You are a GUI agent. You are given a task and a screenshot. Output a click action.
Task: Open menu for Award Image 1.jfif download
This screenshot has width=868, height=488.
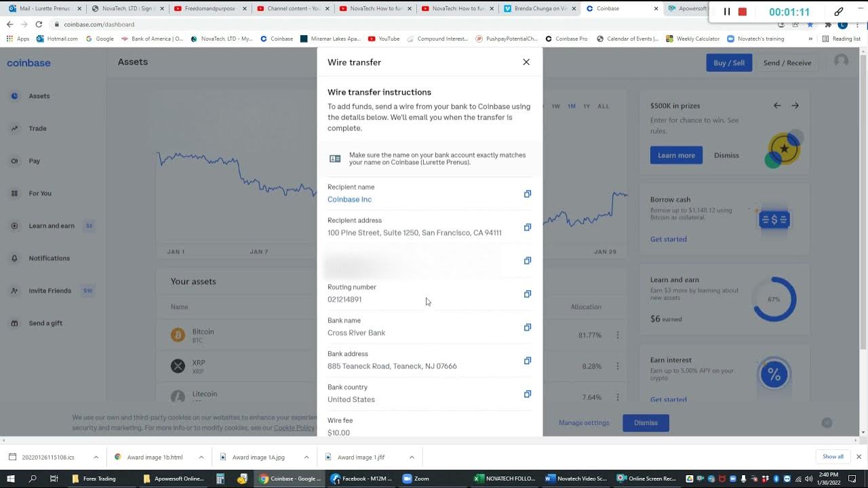(x=411, y=457)
